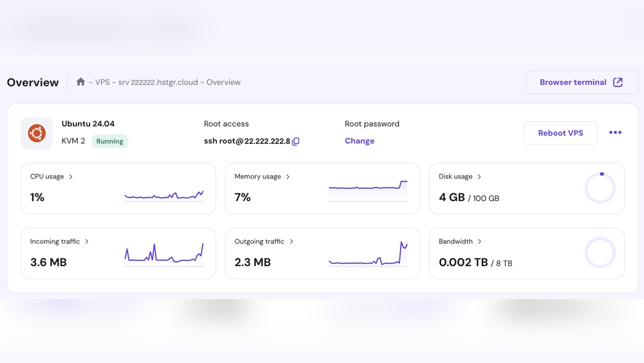The image size is (644, 363).
Task: Expand Disk usage details chevron
Action: [479, 177]
